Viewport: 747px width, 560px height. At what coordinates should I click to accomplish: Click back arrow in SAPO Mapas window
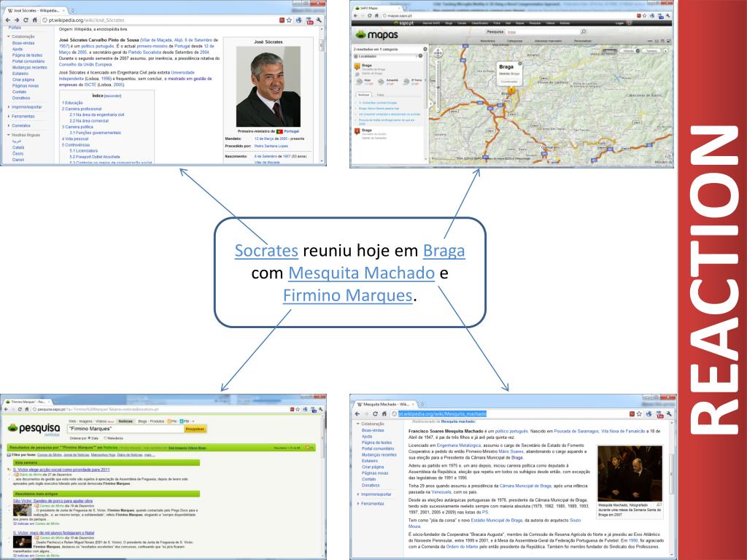pyautogui.click(x=355, y=16)
